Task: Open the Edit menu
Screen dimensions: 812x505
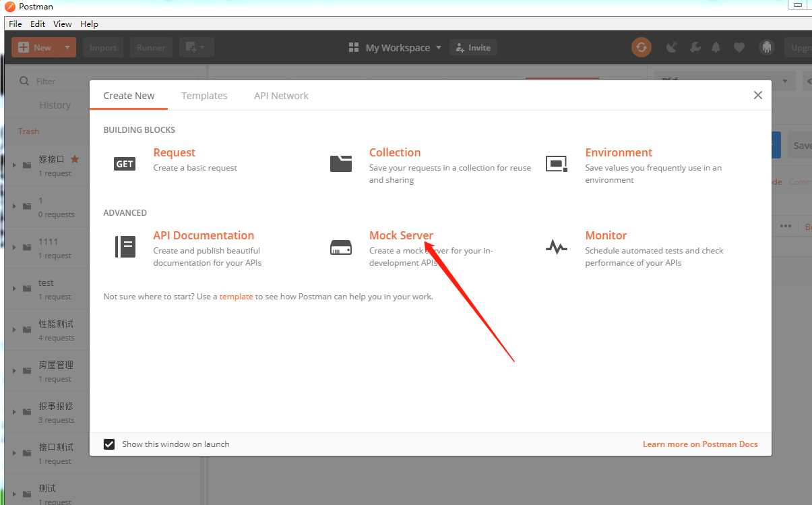Action: (x=38, y=24)
